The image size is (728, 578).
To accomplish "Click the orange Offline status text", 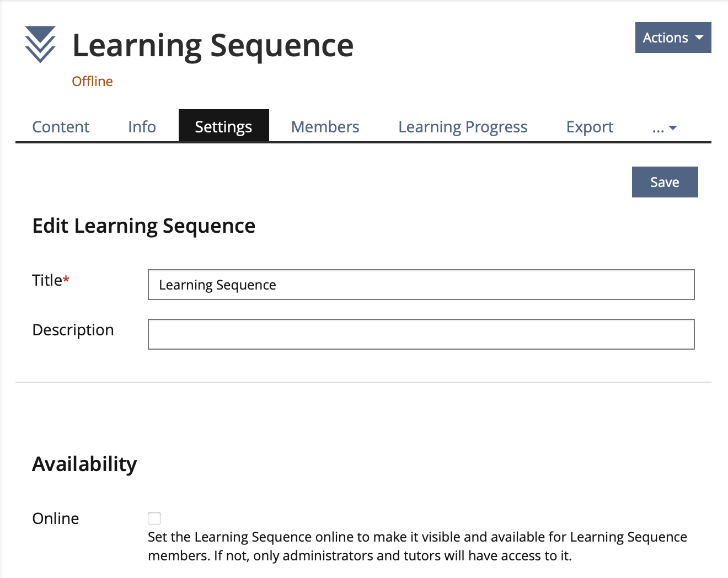I will tap(92, 81).
